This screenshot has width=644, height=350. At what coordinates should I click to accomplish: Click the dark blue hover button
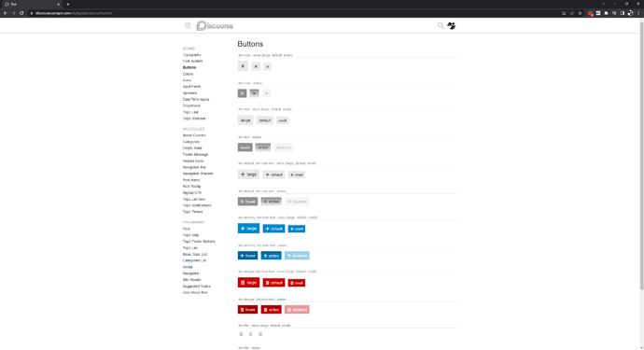click(247, 256)
